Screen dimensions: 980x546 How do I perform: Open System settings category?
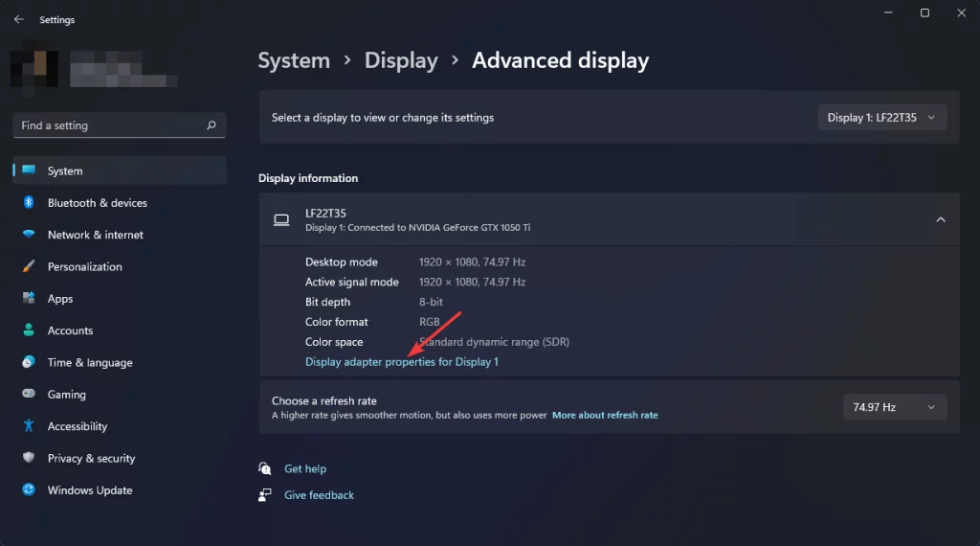click(x=120, y=171)
